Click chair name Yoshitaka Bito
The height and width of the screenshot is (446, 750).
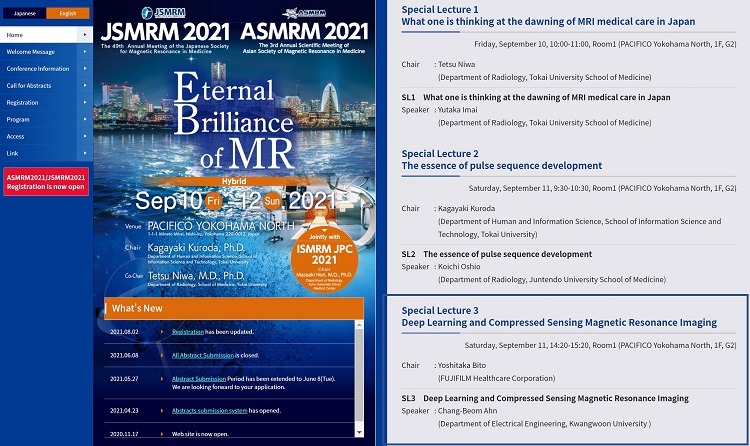coord(462,365)
